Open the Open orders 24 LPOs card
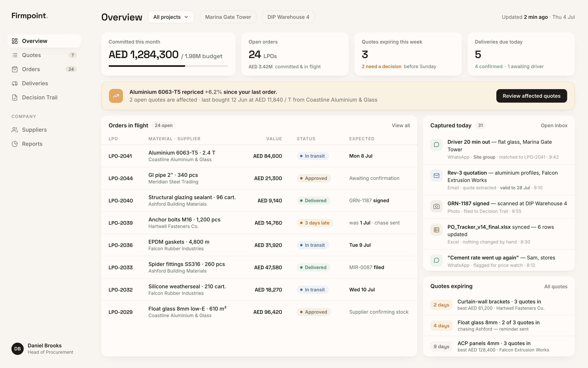 (295, 54)
